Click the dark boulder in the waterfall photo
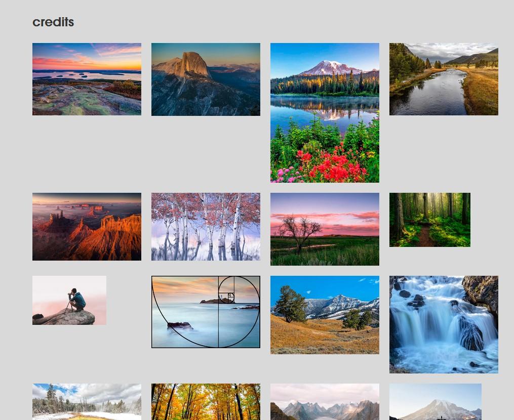This screenshot has width=514, height=420. pyautogui.click(x=471, y=333)
